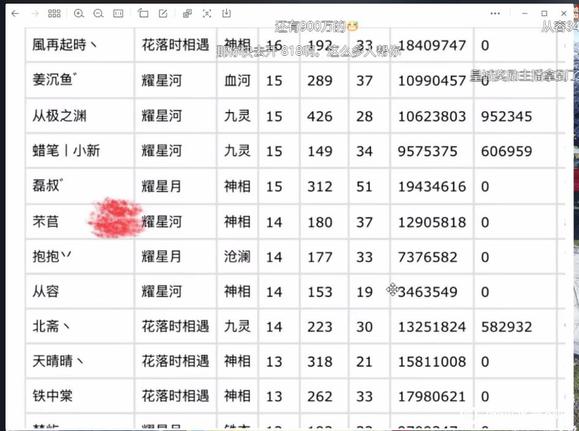The height and width of the screenshot is (431, 579).
Task: Pick the cell 19434616 in 磊叔 row
Action: tap(432, 186)
